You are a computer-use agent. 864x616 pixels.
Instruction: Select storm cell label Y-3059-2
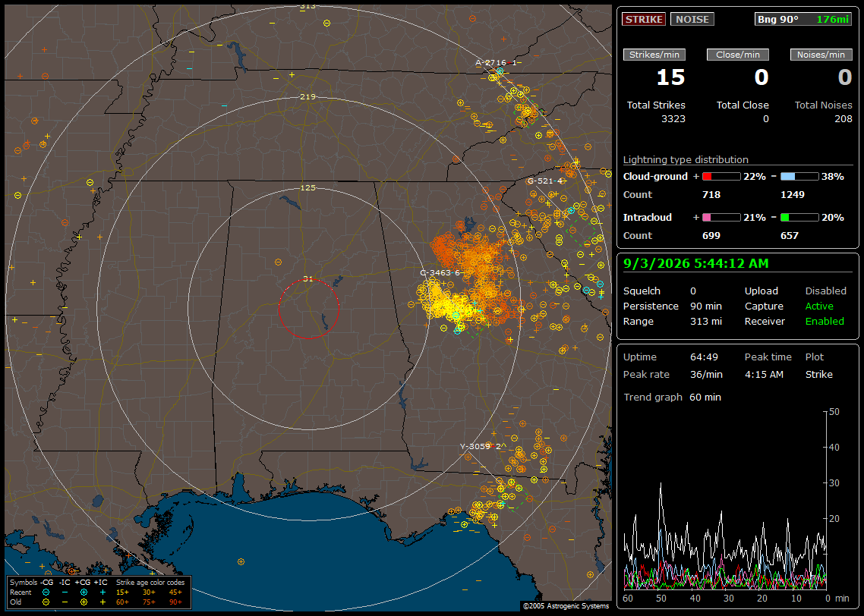pyautogui.click(x=481, y=447)
